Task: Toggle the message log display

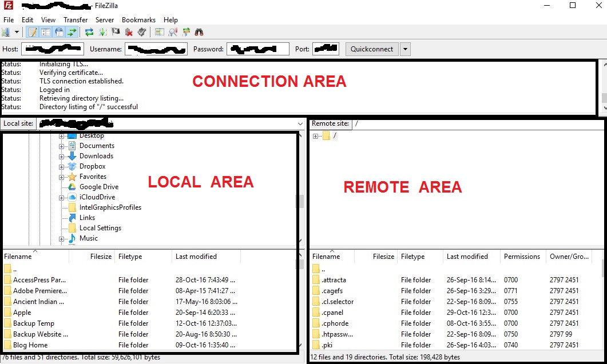Action: (33, 32)
